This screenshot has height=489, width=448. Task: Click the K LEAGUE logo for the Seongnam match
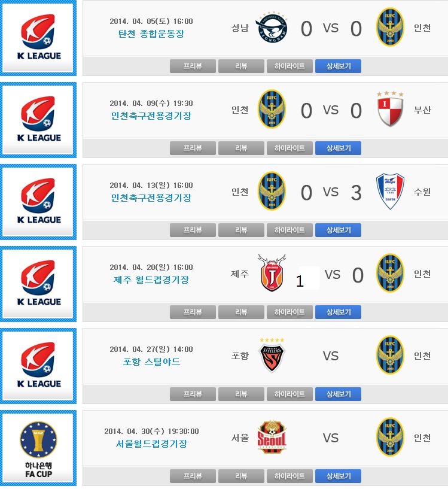38,38
